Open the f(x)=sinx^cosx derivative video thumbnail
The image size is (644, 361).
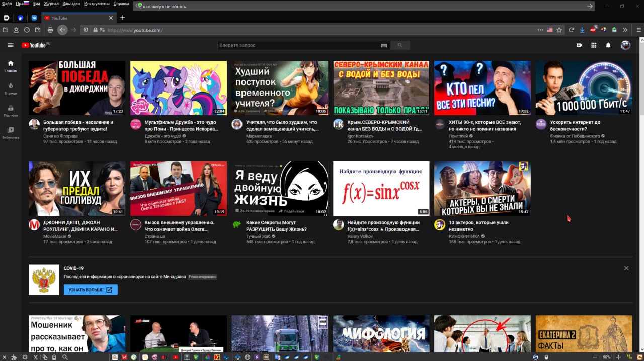tap(381, 189)
